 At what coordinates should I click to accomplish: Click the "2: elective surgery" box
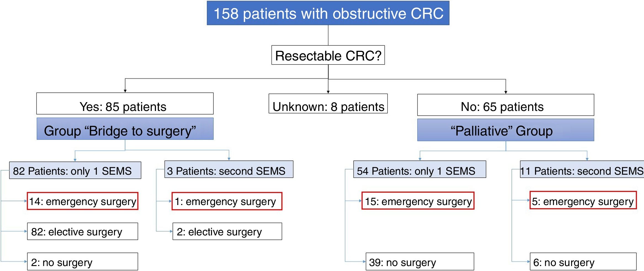click(227, 232)
